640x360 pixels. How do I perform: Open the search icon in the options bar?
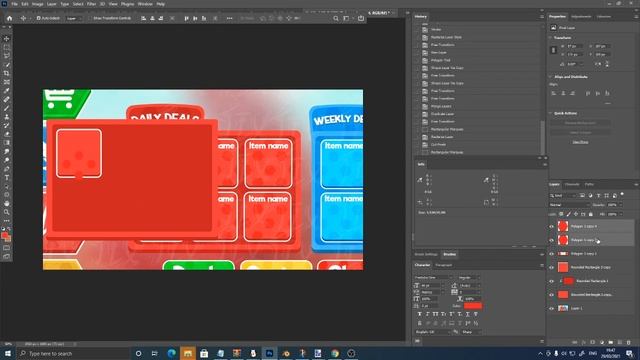pos(336,18)
